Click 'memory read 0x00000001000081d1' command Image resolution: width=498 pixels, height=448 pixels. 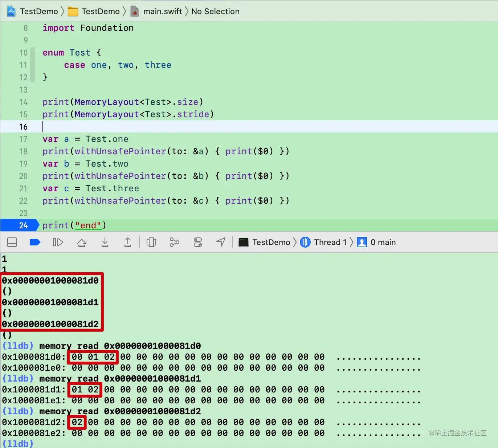[x=120, y=379]
